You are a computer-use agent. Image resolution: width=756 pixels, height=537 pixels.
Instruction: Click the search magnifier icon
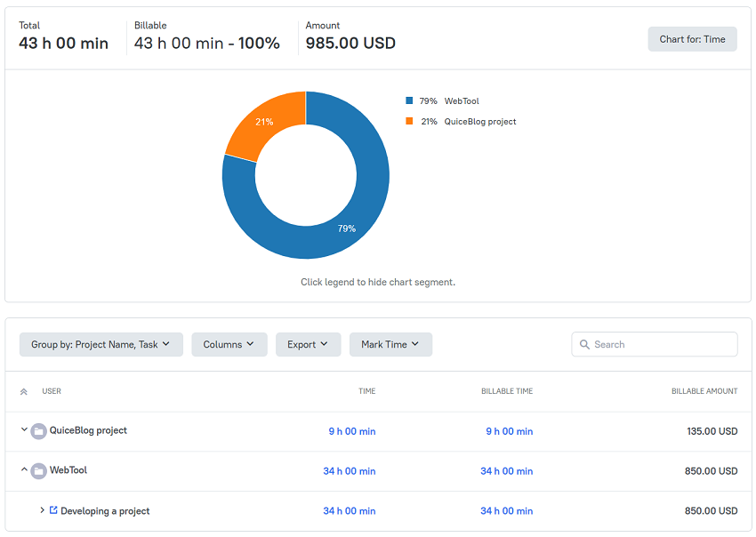pyautogui.click(x=584, y=344)
